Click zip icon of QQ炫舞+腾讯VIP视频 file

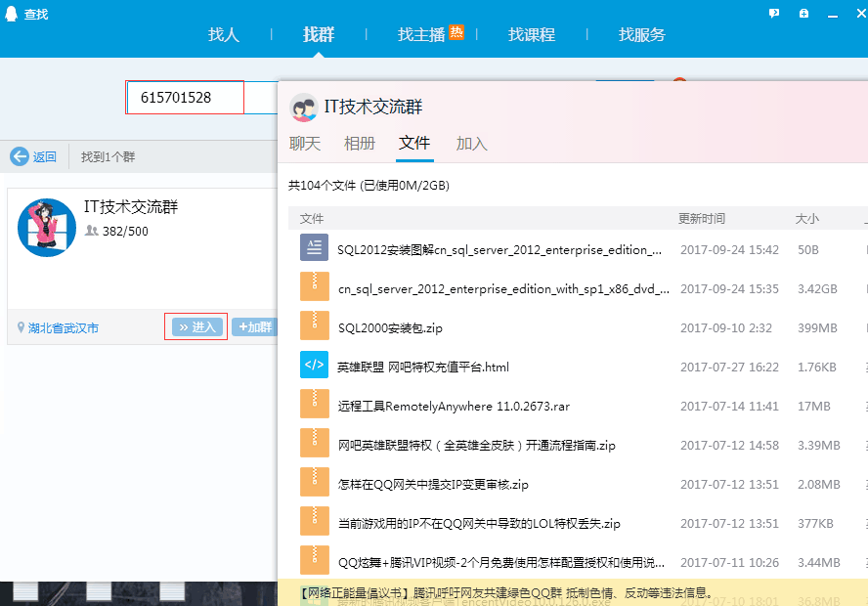[x=315, y=560]
